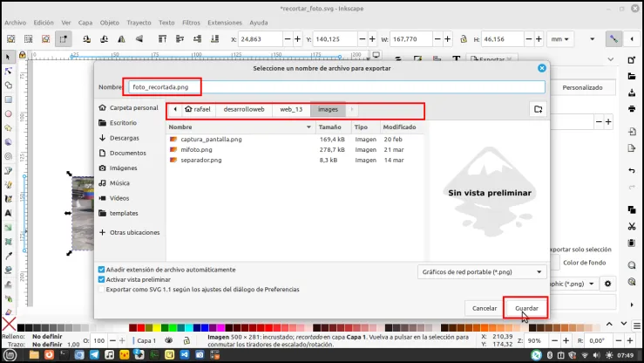Select the Text tool in toolbox
Image resolution: width=644 pixels, height=363 pixels.
pos(8,213)
